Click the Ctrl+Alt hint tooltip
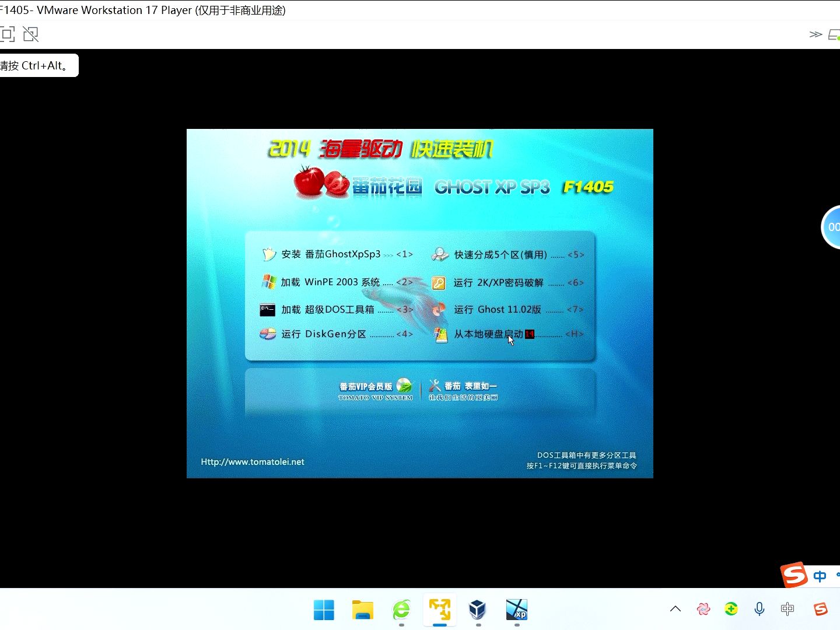840x630 pixels. pyautogui.click(x=38, y=65)
